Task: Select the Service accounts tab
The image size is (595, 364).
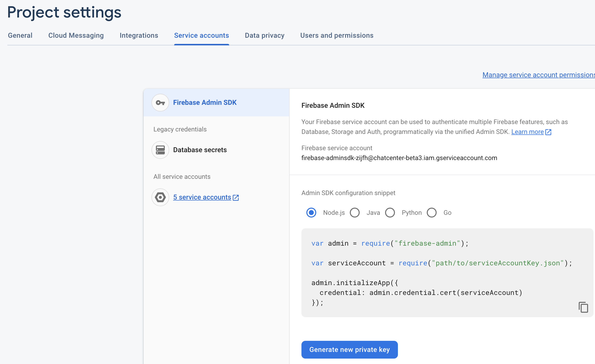Action: [202, 36]
